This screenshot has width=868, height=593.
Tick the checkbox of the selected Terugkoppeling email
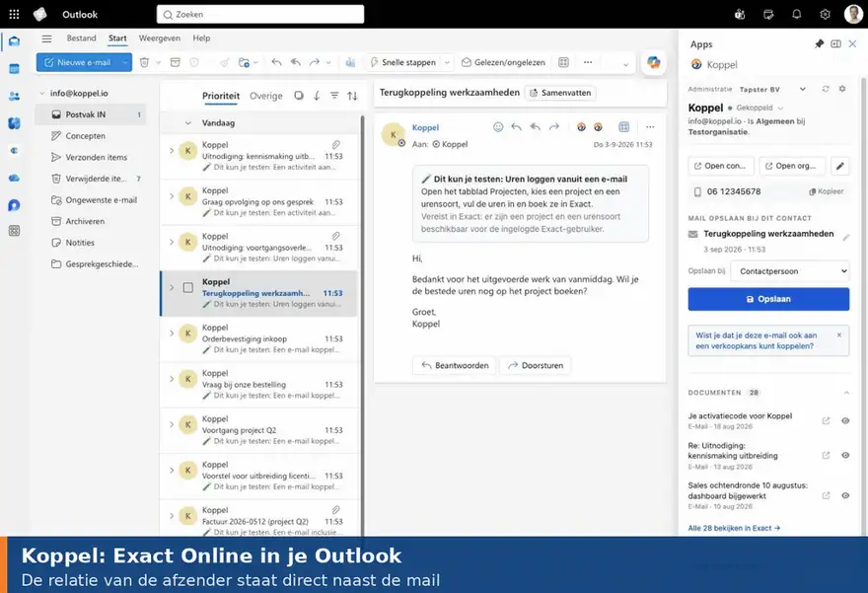tap(188, 288)
